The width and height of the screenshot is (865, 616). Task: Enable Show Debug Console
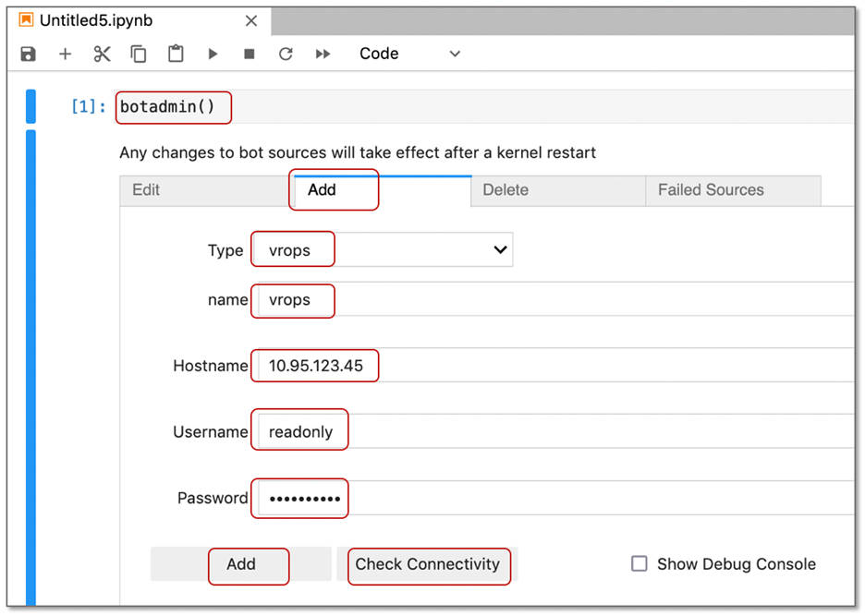point(639,563)
